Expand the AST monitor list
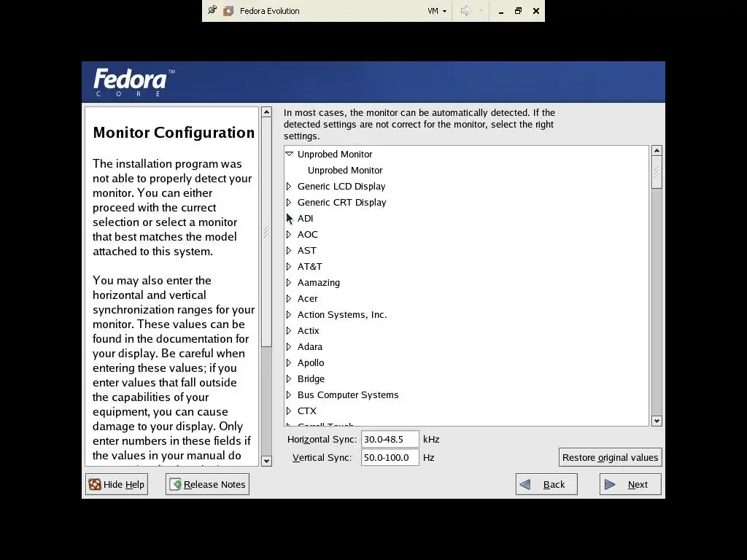This screenshot has height=560, width=747. 289,251
